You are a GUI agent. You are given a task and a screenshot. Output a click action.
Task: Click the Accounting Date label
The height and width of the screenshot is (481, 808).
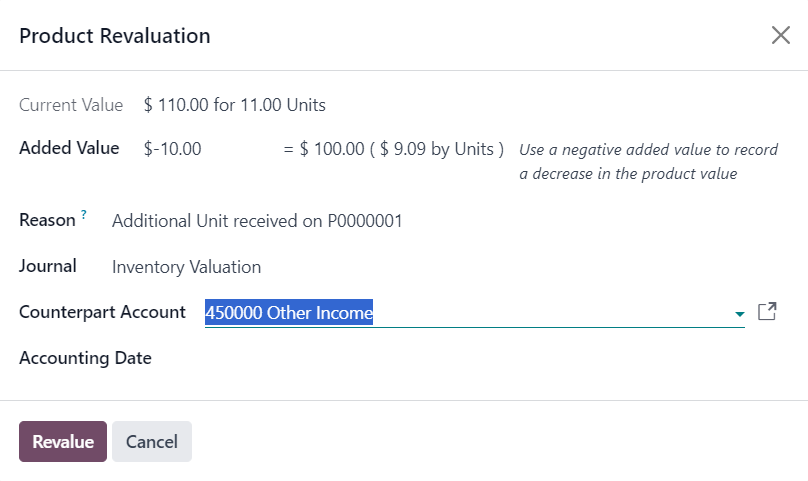click(86, 358)
